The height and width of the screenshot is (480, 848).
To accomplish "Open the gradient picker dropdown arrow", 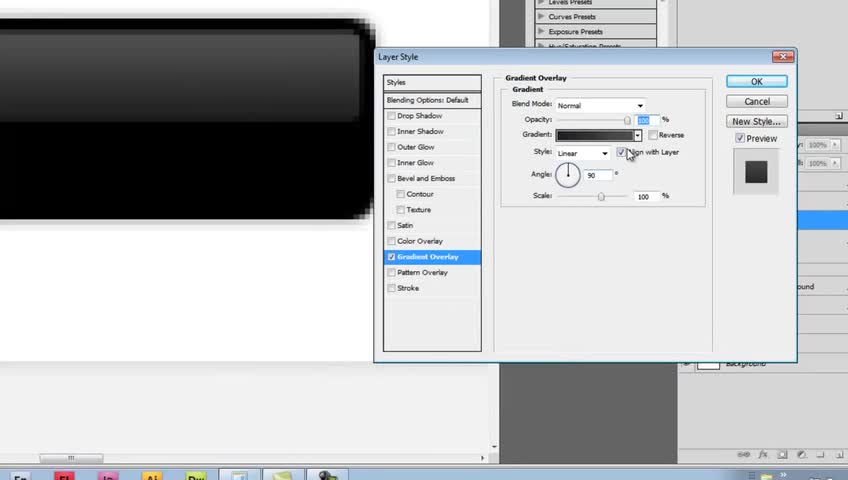I will 638,135.
